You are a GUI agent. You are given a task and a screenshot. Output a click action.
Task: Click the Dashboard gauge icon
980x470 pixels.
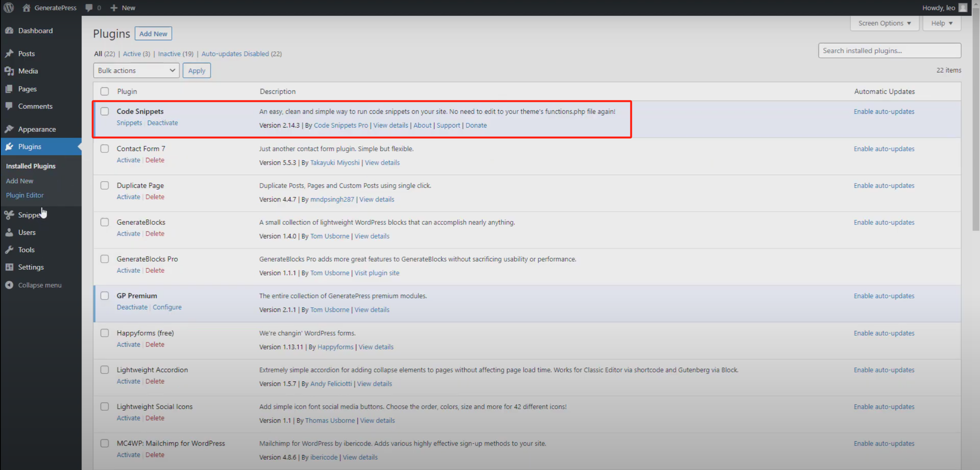coord(10,31)
